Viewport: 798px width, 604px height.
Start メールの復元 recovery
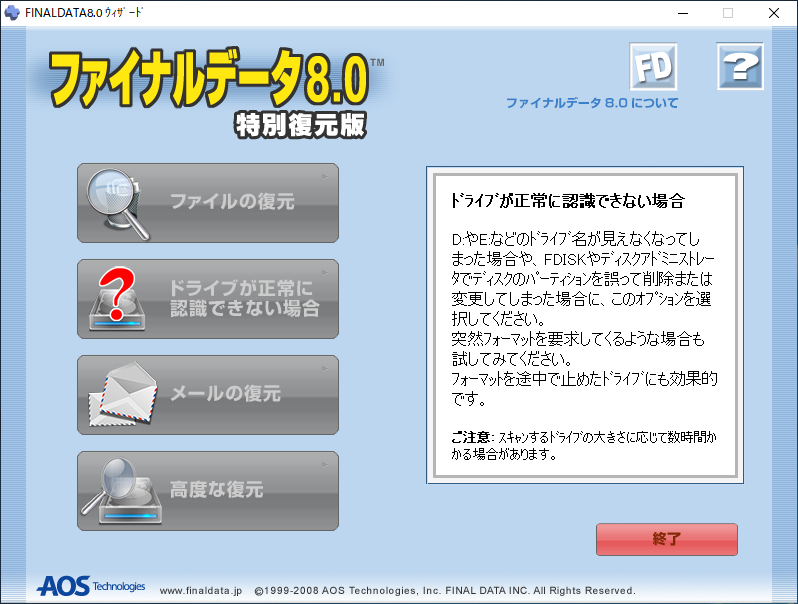click(x=208, y=395)
